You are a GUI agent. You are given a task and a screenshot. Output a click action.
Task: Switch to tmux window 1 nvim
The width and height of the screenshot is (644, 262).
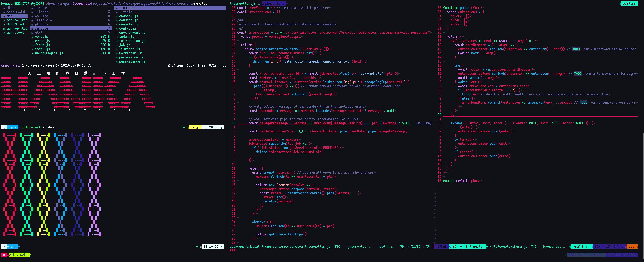[x=19, y=255]
